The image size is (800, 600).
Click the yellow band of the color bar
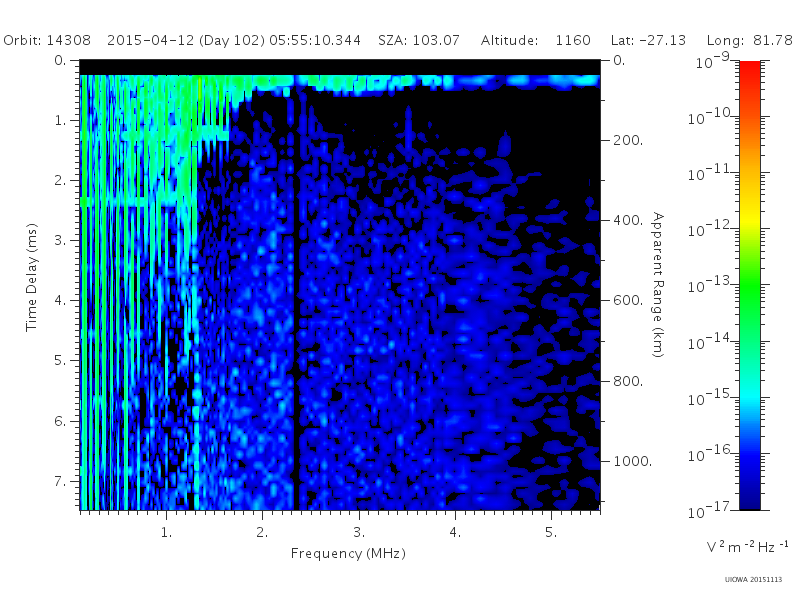(x=750, y=219)
